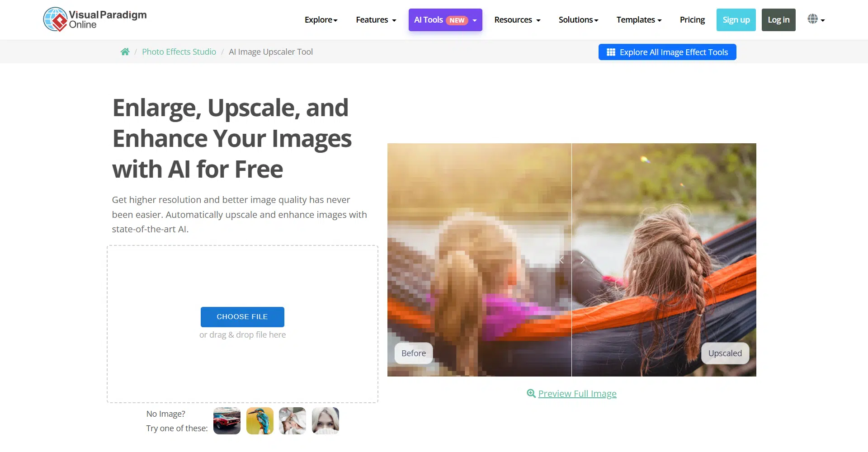Click the Visual Paradigm Online logo
Image resolution: width=868 pixels, height=452 pixels.
click(95, 19)
